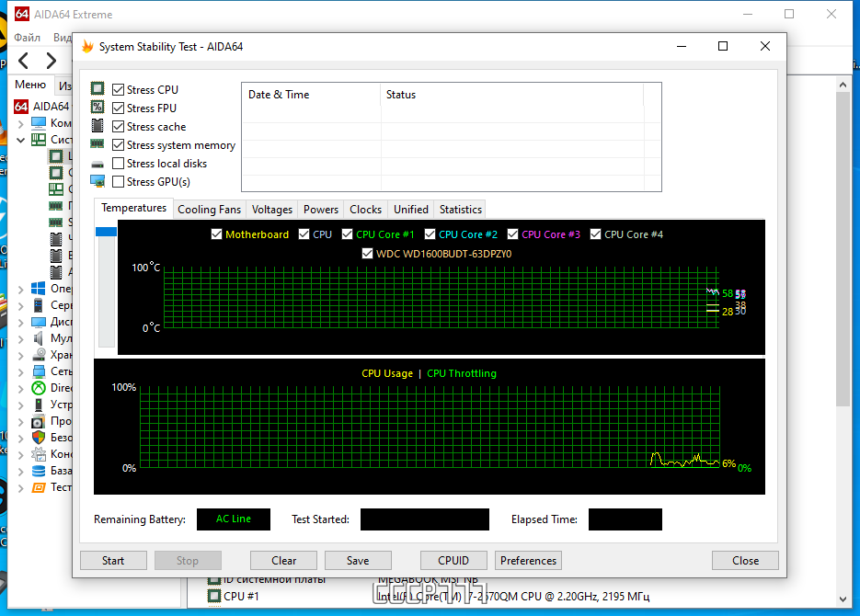Expand the DirectX tree node
Image resolution: width=860 pixels, height=616 pixels.
pyautogui.click(x=21, y=388)
